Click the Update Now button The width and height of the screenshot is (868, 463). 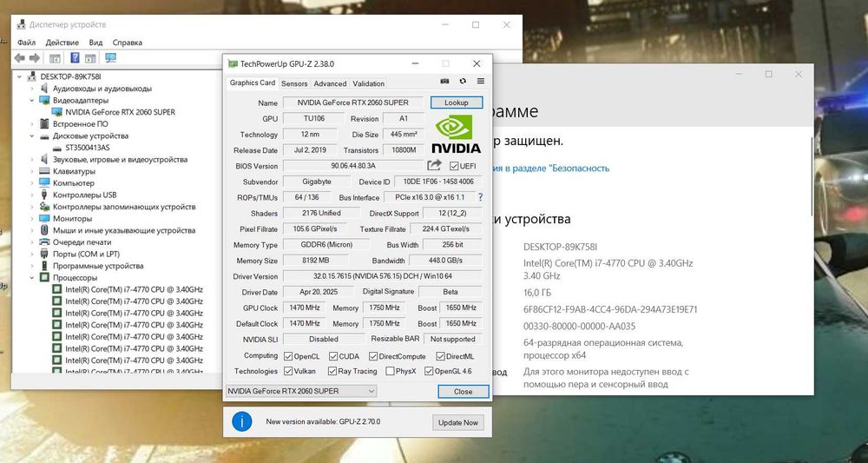tap(457, 422)
